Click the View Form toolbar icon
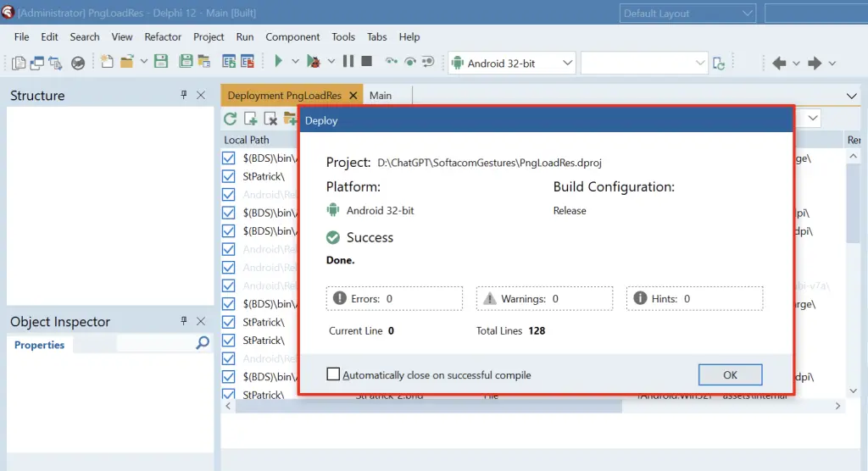The height and width of the screenshot is (471, 868). (x=36, y=63)
